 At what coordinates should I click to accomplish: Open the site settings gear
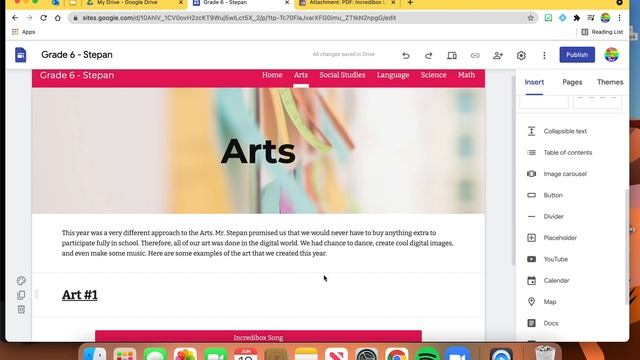click(x=521, y=55)
